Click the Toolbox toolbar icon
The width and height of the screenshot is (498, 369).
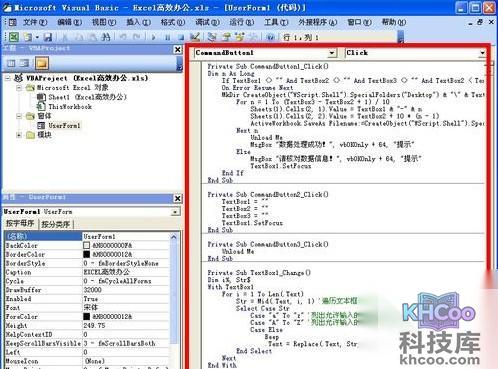click(253, 37)
